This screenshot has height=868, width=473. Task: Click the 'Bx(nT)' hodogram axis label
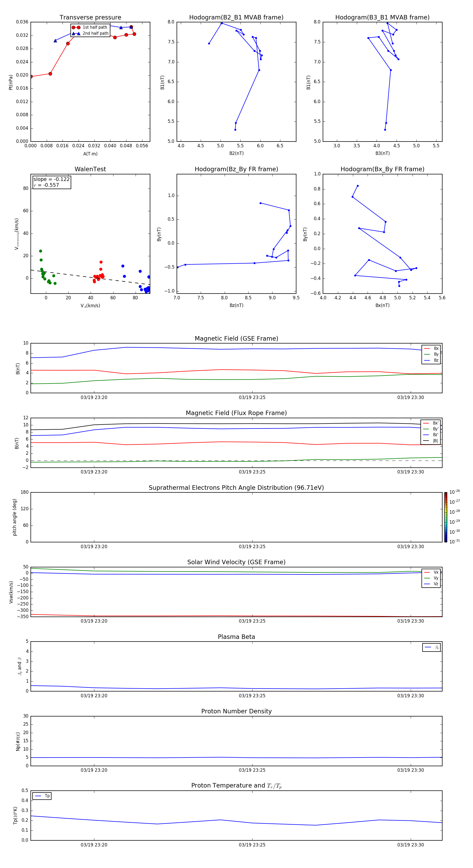click(382, 305)
